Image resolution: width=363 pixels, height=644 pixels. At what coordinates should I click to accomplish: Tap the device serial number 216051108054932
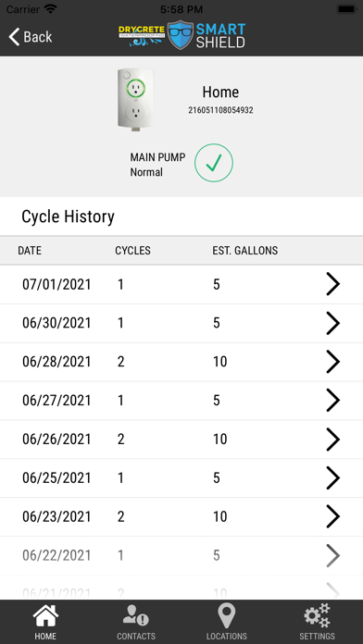[x=220, y=110]
